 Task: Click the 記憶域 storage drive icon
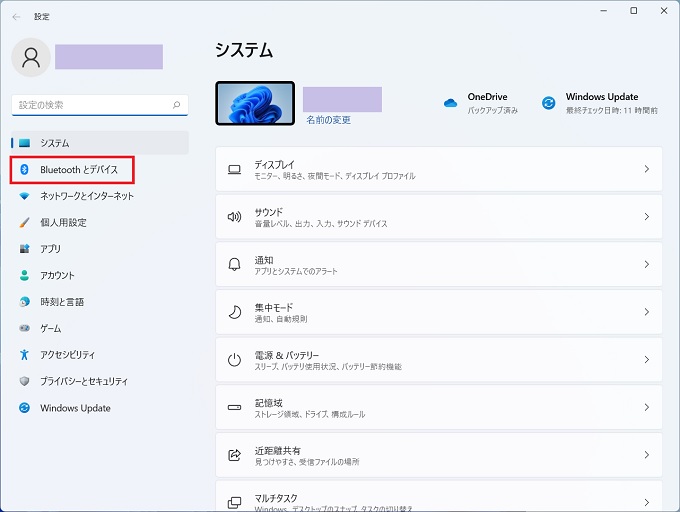pos(235,408)
